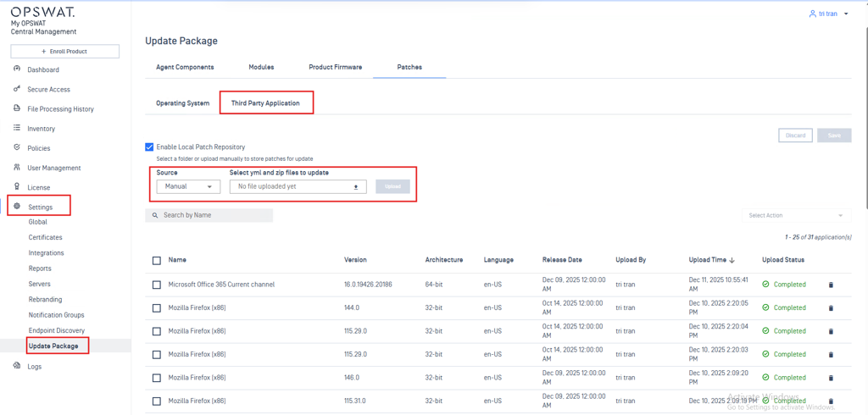
Task: Click version 16.0.19426.20186 cell
Action: [x=369, y=285]
